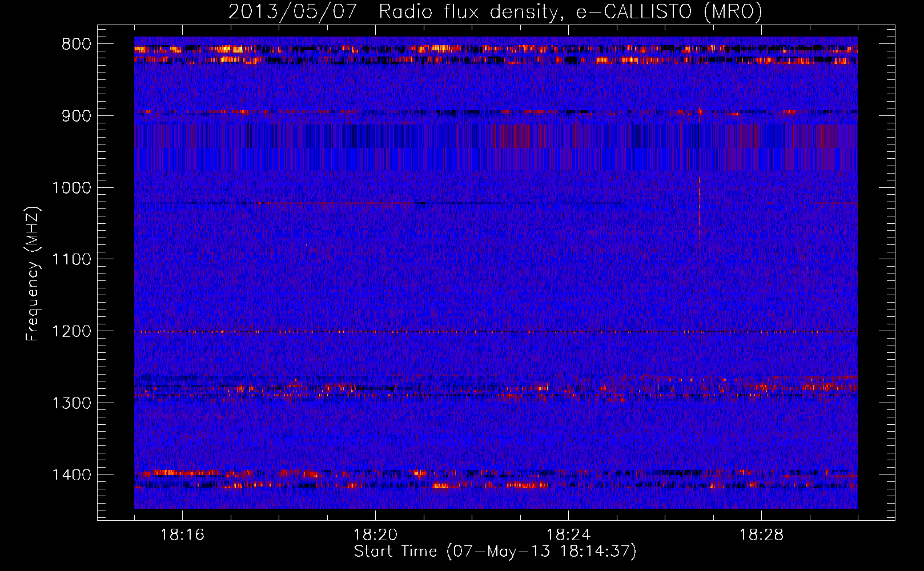The height and width of the screenshot is (571, 924).
Task: Select the 1000 frequency axis label
Action: (71, 188)
